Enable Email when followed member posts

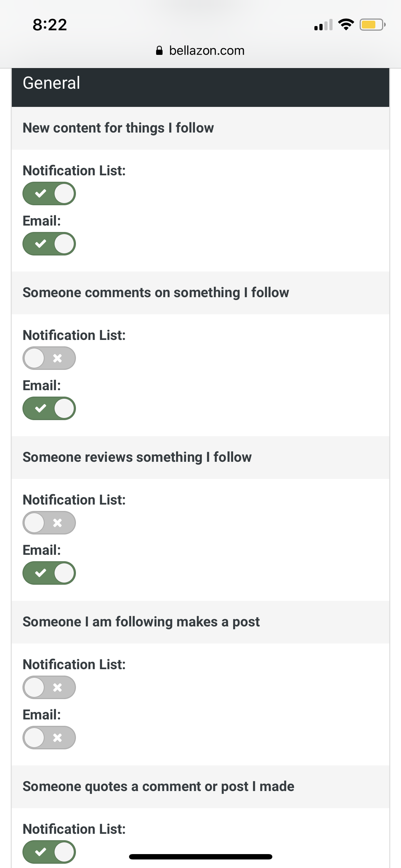[49, 738]
